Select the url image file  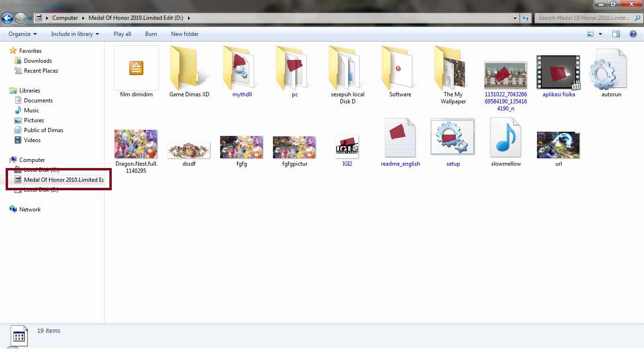[x=559, y=149]
